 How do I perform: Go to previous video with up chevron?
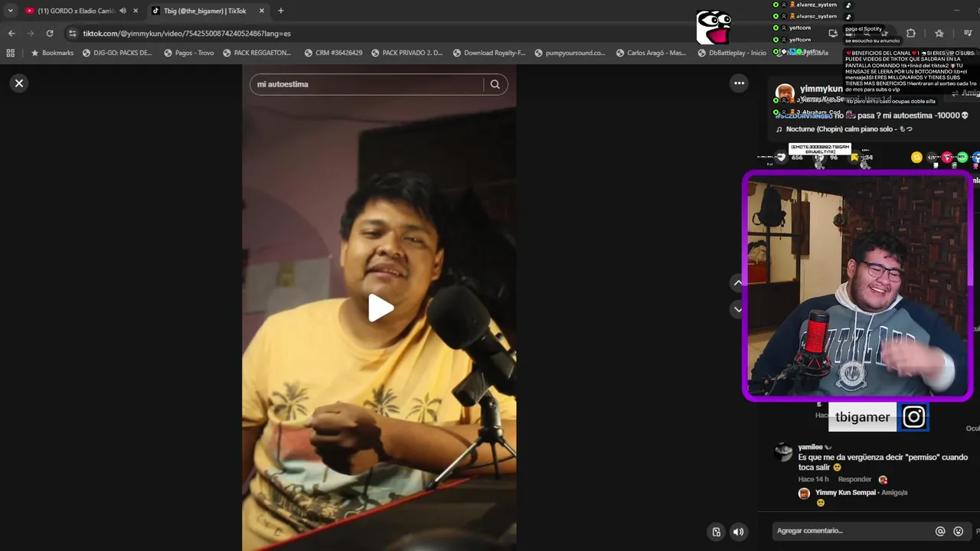tap(737, 282)
